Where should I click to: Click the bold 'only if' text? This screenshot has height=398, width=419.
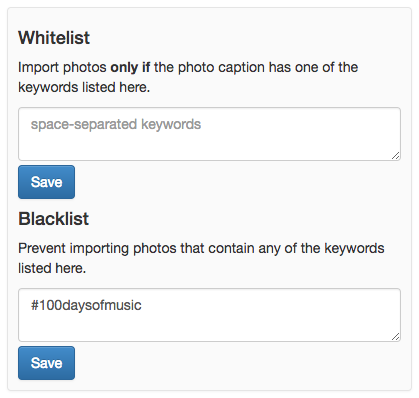(130, 68)
